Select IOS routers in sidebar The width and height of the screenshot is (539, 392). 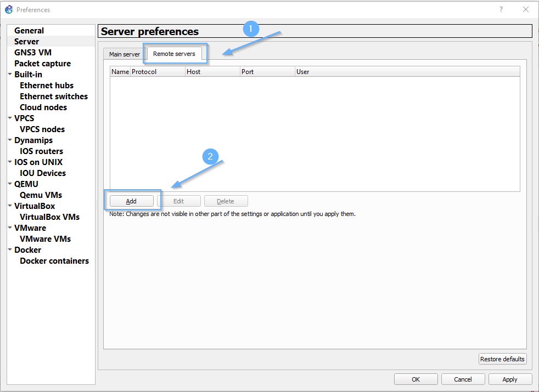click(x=41, y=151)
